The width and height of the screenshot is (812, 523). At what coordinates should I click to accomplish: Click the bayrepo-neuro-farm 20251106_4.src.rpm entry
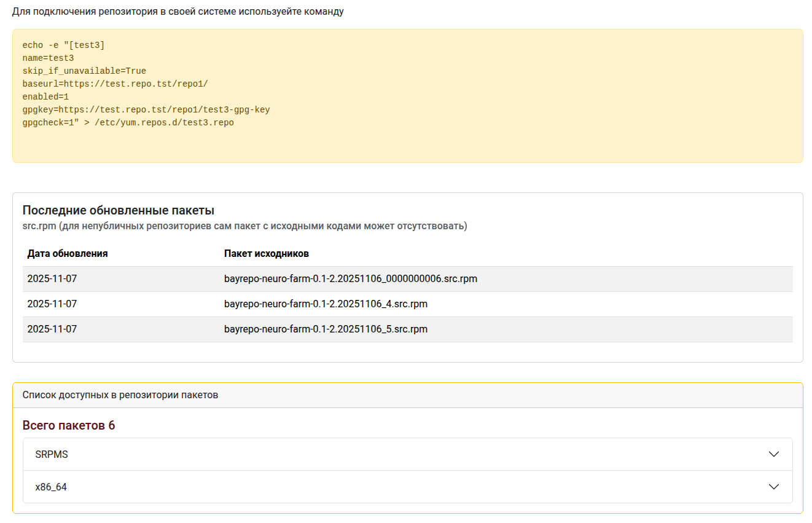[326, 304]
